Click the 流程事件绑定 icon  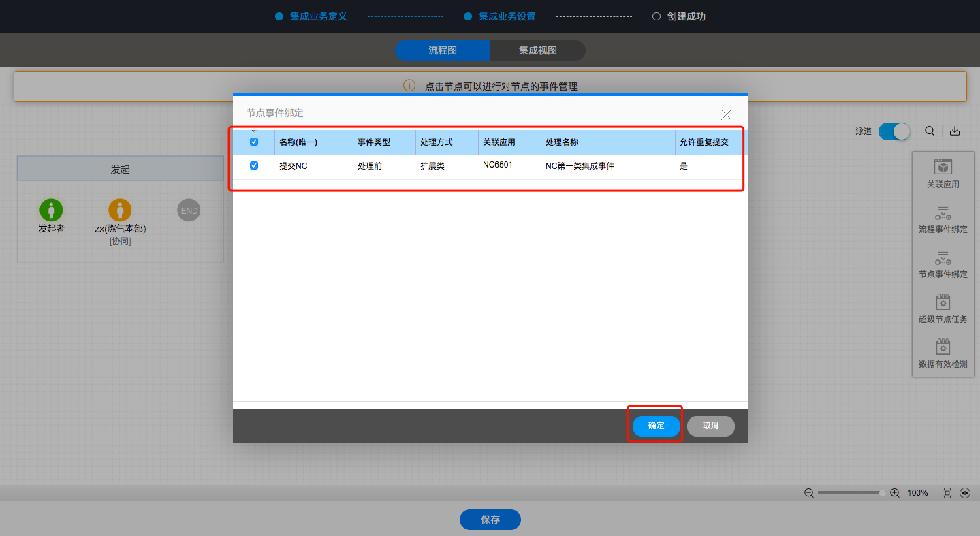pyautogui.click(x=943, y=213)
